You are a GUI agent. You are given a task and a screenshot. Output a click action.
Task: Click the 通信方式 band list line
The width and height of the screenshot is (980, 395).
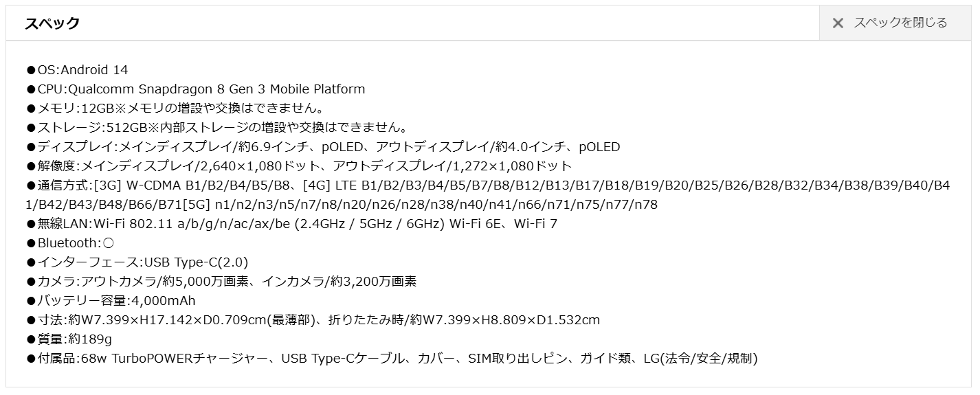489,194
